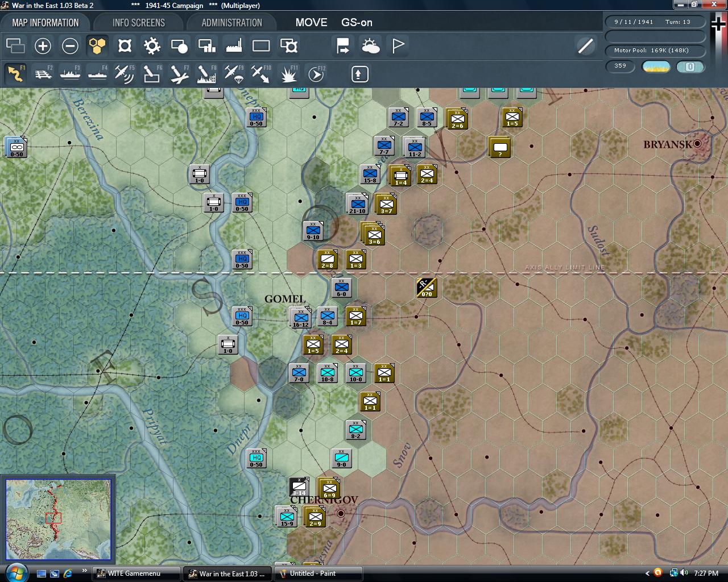Click the four-cornered fort icon in toolbar
The height and width of the screenshot is (582, 728).
125,46
